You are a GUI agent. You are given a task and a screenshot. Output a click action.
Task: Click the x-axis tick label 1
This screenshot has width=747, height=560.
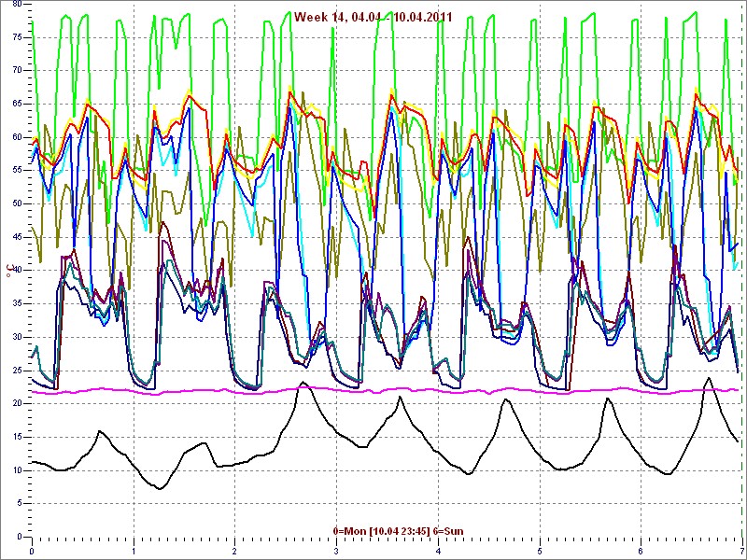click(x=134, y=551)
